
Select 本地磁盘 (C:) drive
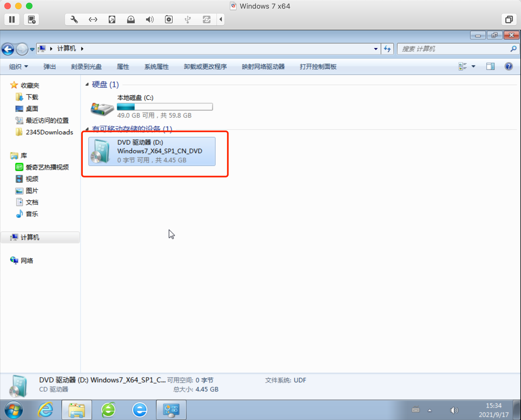(x=151, y=106)
